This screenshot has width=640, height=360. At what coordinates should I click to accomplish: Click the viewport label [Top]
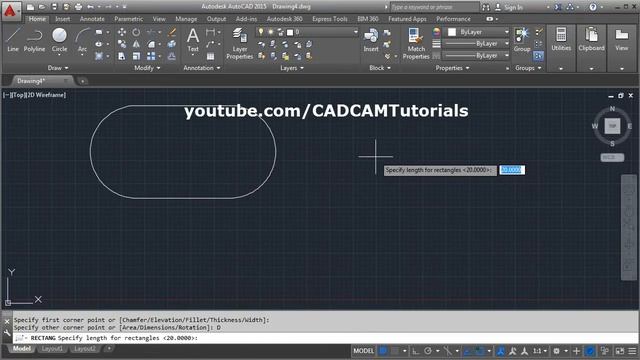click(x=18, y=95)
